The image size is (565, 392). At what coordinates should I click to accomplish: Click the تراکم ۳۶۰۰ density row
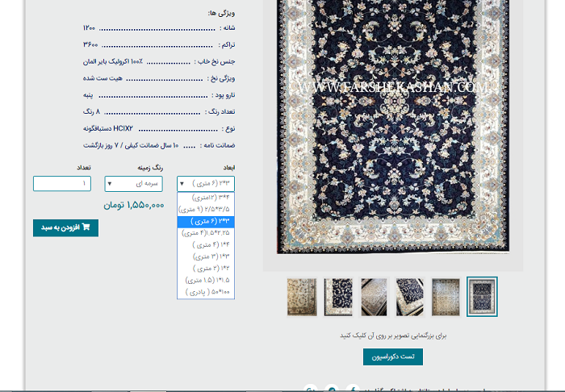pyautogui.click(x=159, y=44)
